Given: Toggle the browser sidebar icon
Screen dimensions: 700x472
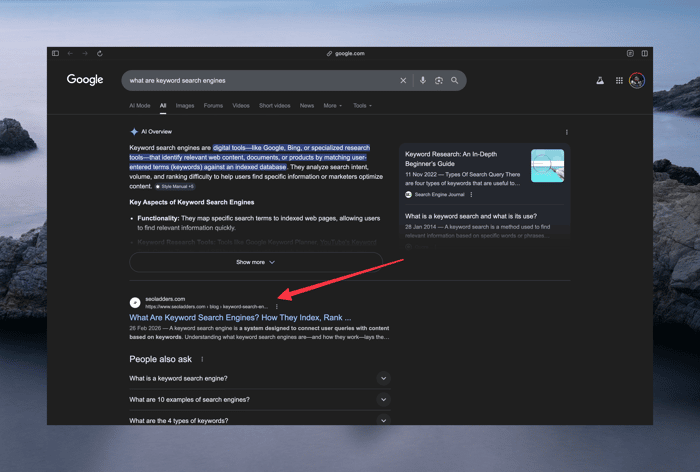Looking at the screenshot, I should pos(55,54).
